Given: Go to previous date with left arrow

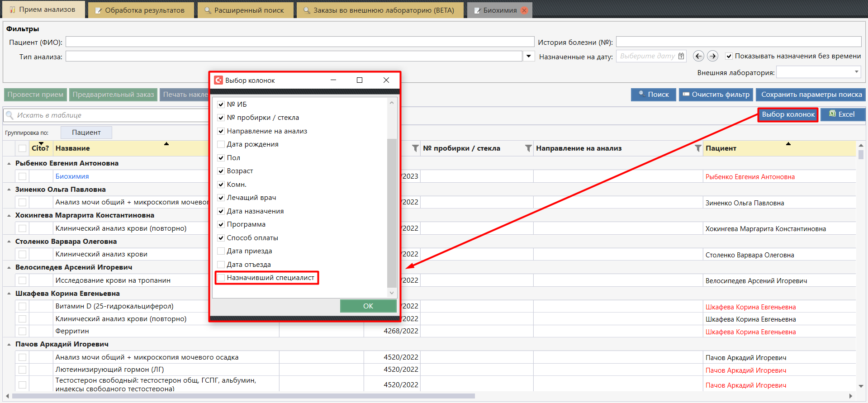Looking at the screenshot, I should tap(698, 56).
